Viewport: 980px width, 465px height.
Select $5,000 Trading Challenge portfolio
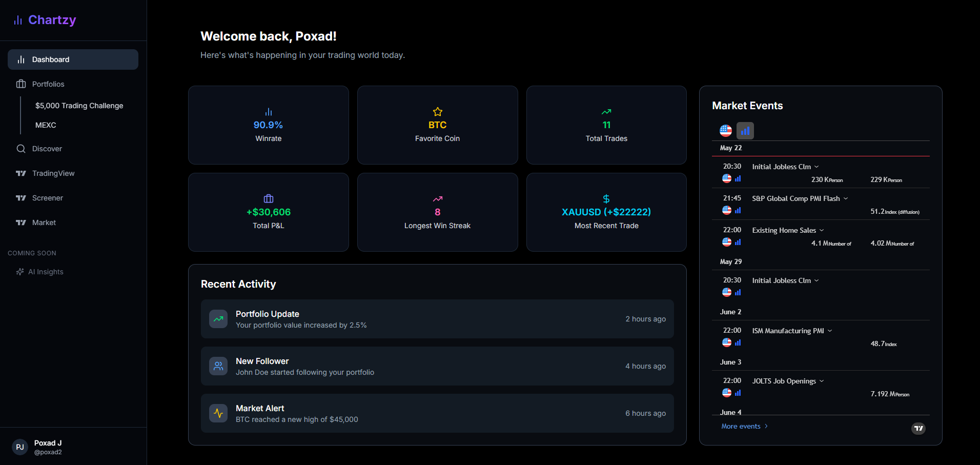pyautogui.click(x=79, y=106)
